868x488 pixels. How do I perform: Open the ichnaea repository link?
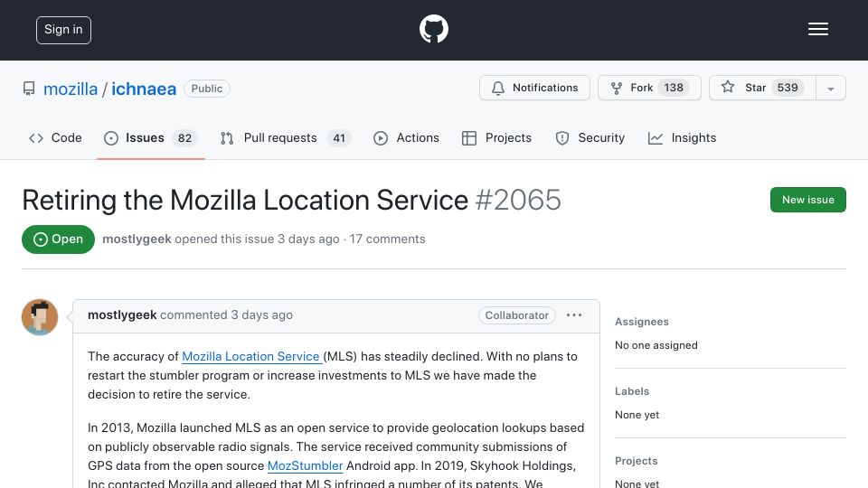pos(144,89)
